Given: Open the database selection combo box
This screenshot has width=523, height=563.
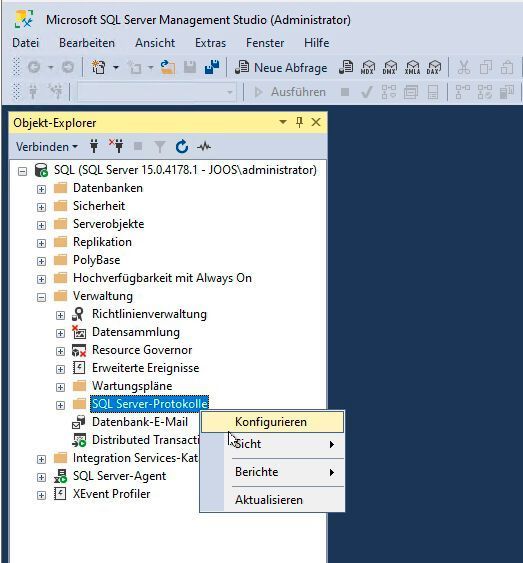Looking at the screenshot, I should click(x=157, y=92).
